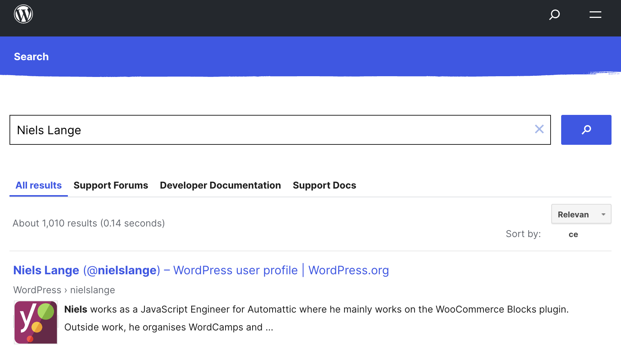Image resolution: width=621 pixels, height=364 pixels.
Task: Click the WordPress logo in the header
Action: (23, 14)
